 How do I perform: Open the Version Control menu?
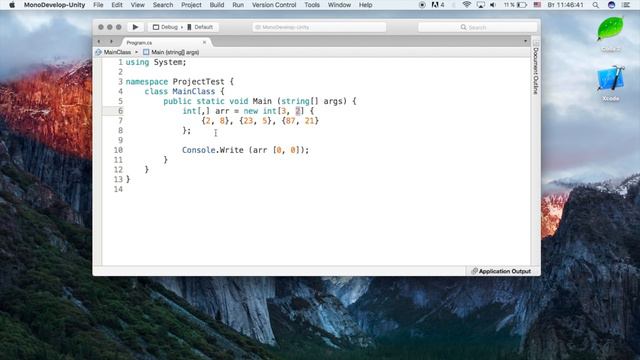[x=274, y=5]
